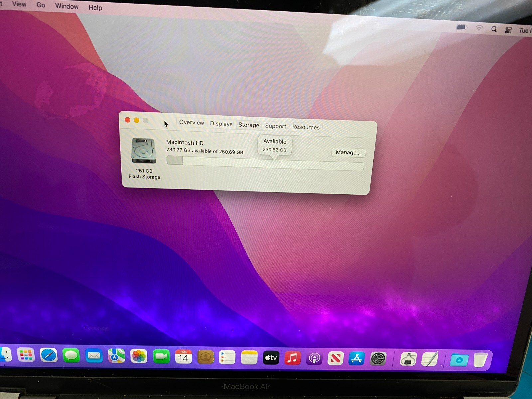Launch Podcasts from the Dock
Screen dimensions: 532x399
(314, 358)
